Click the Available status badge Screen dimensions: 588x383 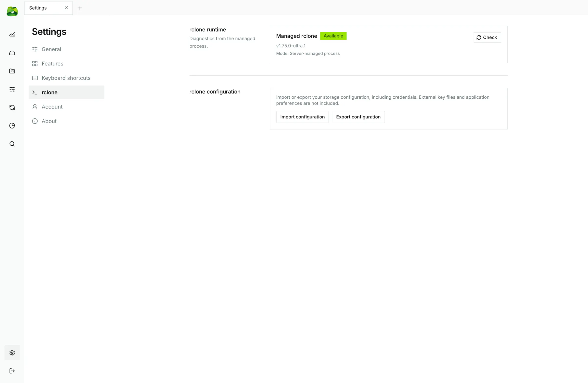click(x=333, y=36)
